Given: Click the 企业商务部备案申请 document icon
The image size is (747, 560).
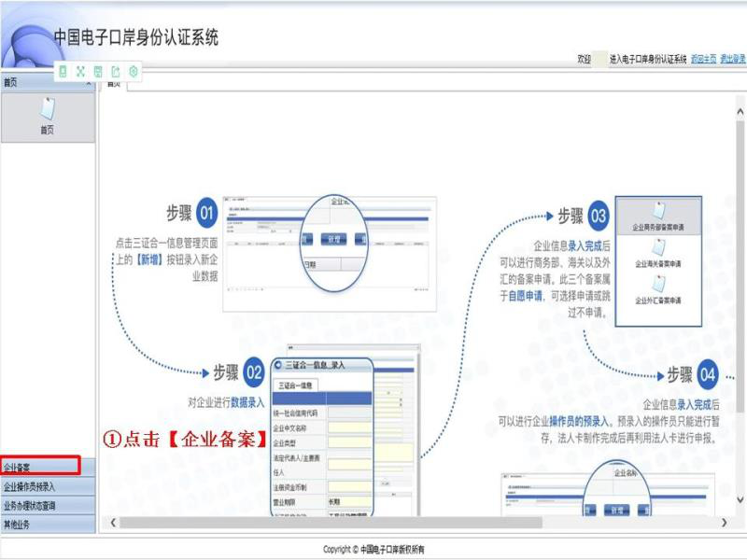Looking at the screenshot, I should 658,210.
